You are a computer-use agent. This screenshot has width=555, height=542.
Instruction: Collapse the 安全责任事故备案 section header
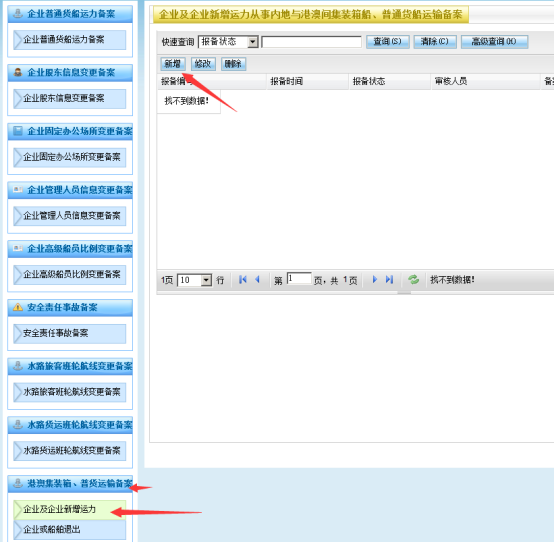coord(70,307)
